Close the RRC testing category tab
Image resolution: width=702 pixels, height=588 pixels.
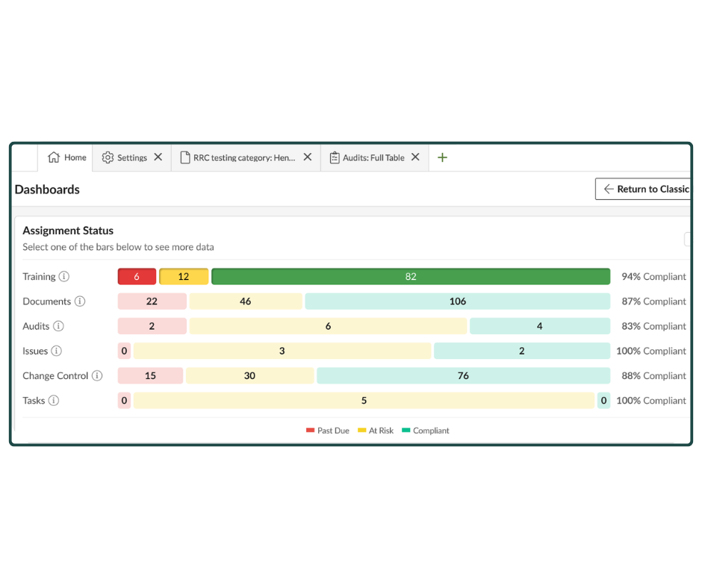click(x=308, y=157)
